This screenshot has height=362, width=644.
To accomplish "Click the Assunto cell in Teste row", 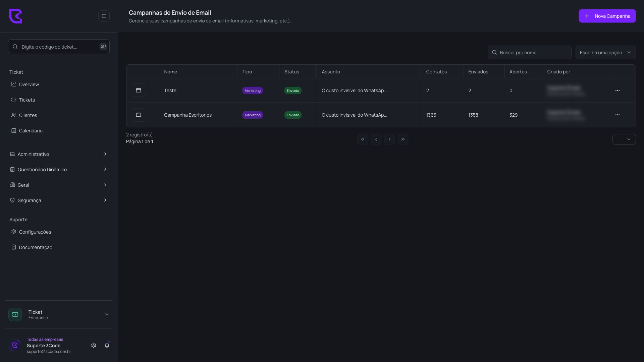I will click(354, 90).
